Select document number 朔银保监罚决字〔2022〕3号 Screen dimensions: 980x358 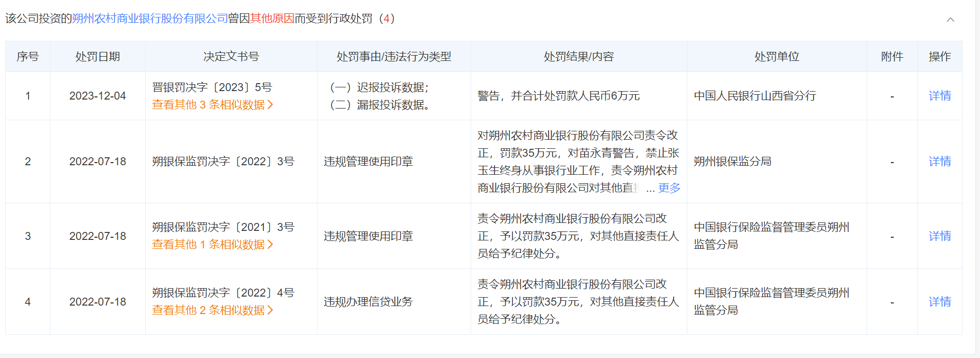tap(223, 162)
